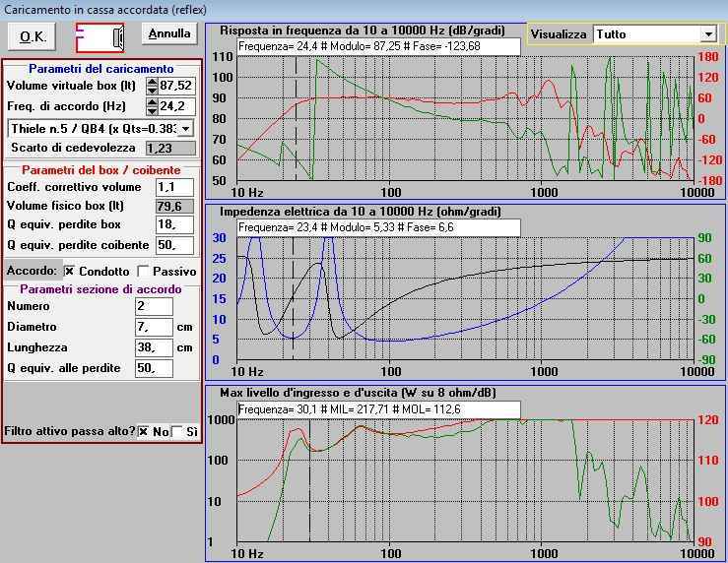Confirm with the O.K. button
The width and height of the screenshot is (728, 563).
click(33, 36)
